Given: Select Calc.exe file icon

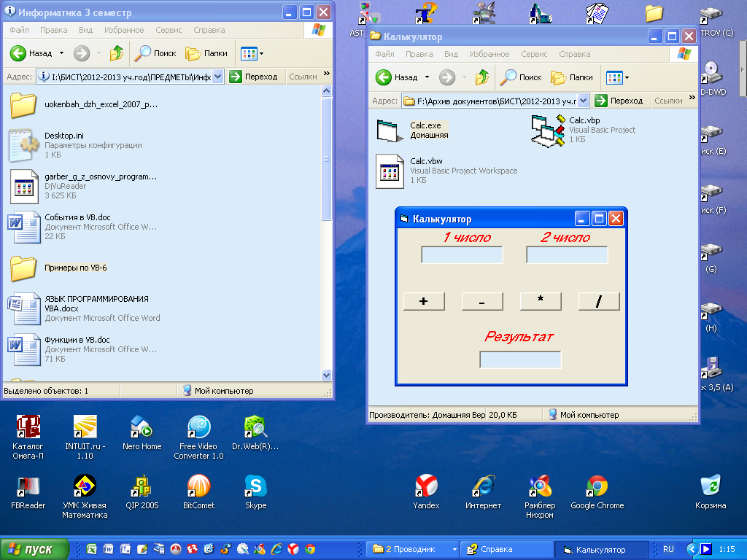Looking at the screenshot, I should point(390,131).
